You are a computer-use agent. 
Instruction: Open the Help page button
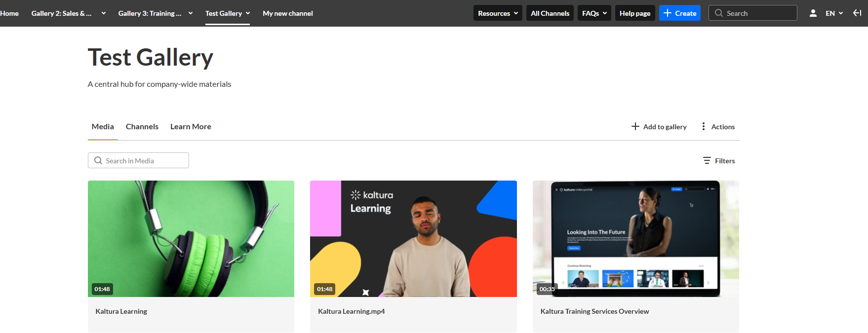tap(635, 13)
